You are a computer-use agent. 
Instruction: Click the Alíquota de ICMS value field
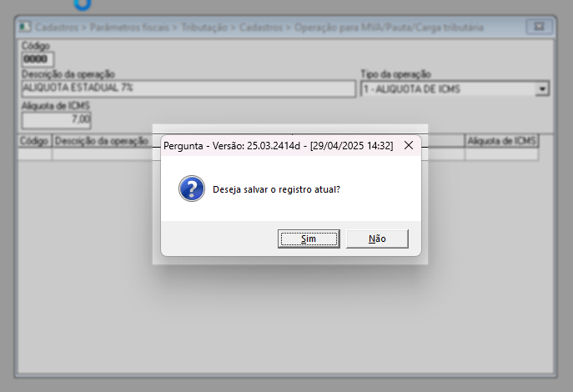tap(56, 120)
